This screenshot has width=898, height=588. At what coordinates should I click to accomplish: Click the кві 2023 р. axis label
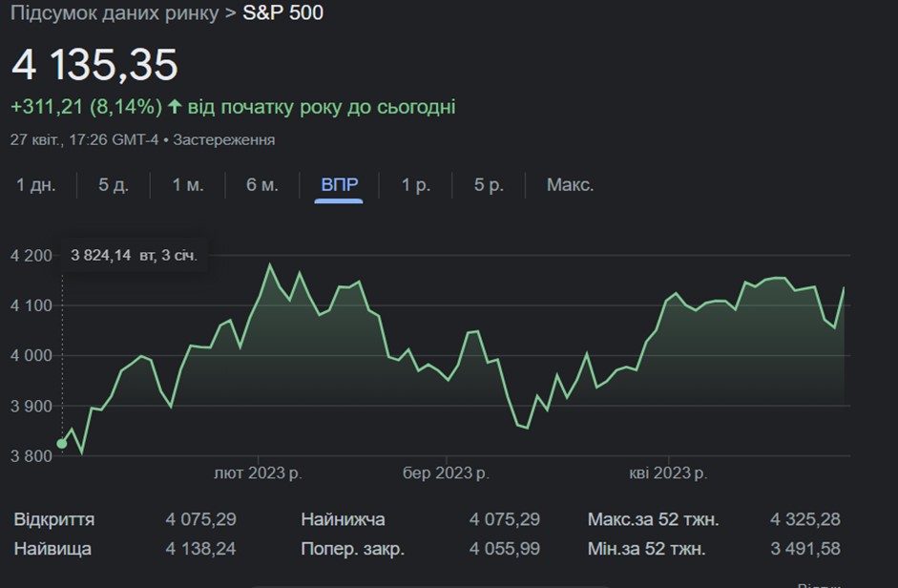tap(668, 473)
